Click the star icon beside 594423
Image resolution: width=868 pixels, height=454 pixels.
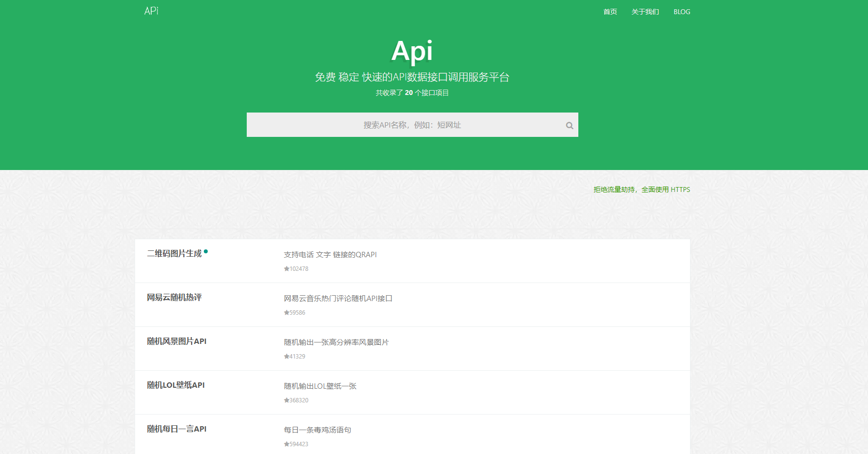[287, 444]
